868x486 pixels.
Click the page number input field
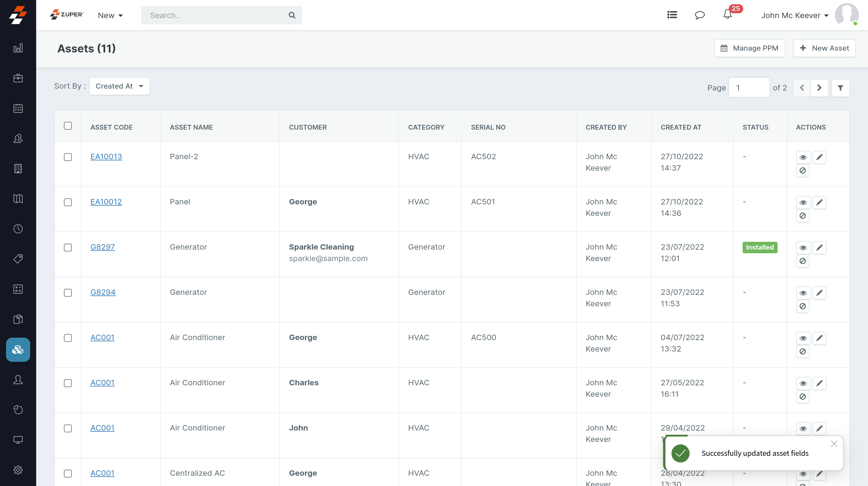pos(749,88)
